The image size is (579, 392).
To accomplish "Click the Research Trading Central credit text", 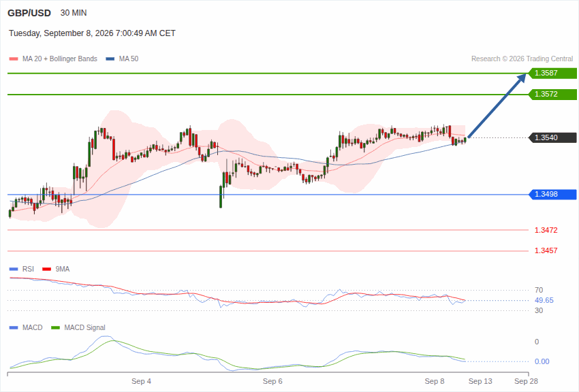I will [x=522, y=59].
